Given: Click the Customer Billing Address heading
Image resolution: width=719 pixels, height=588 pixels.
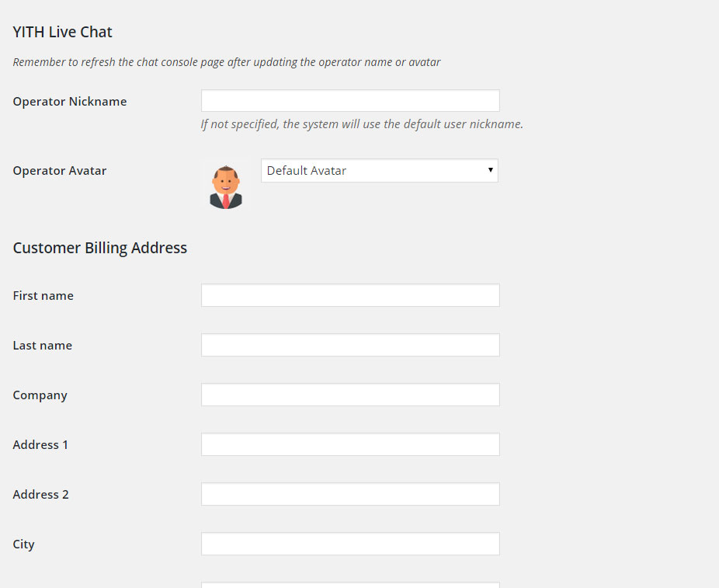Looking at the screenshot, I should (100, 248).
